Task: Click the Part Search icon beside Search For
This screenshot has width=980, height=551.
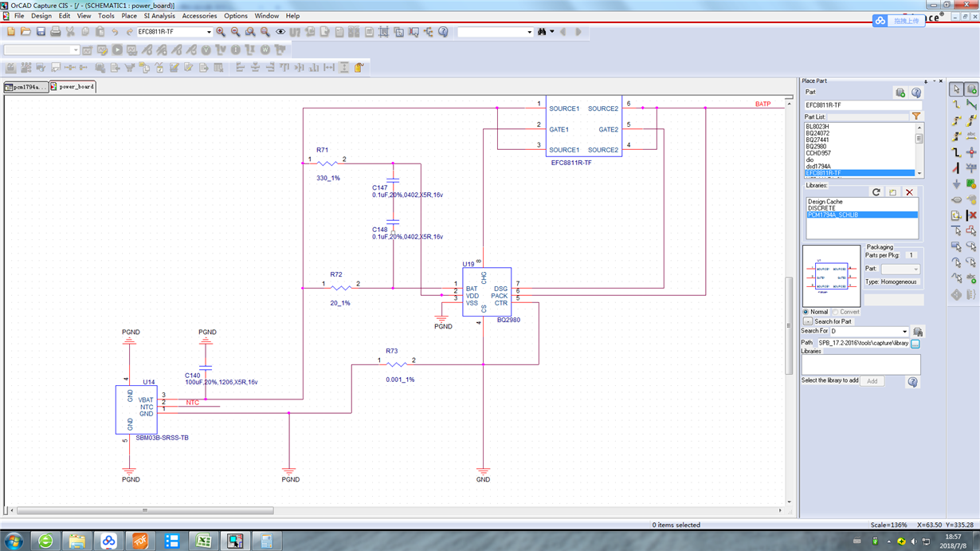Action: click(x=918, y=332)
